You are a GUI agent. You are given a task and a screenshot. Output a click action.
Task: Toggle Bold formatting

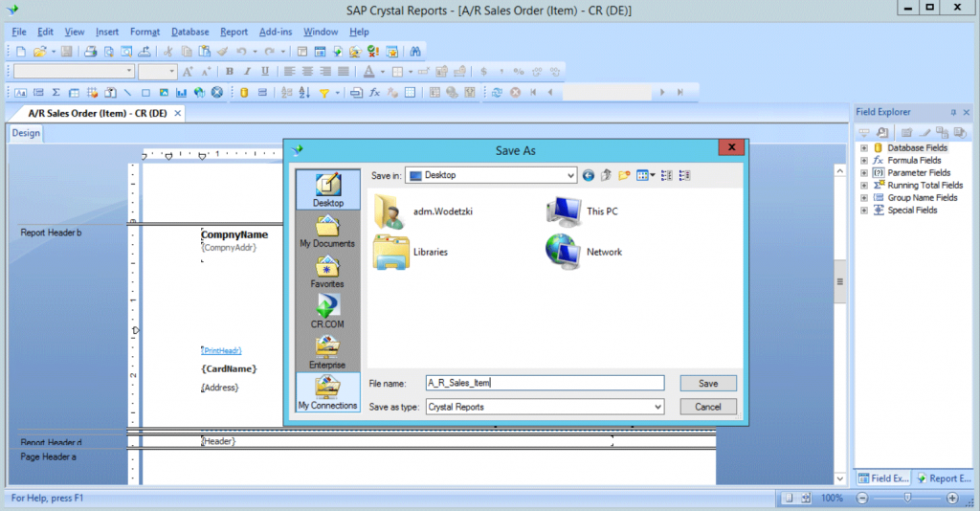[x=230, y=72]
